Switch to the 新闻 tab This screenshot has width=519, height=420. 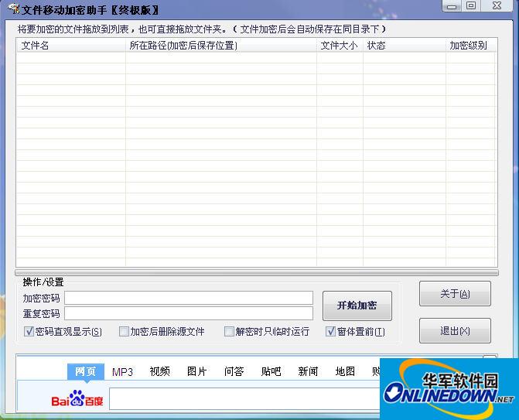(x=308, y=372)
